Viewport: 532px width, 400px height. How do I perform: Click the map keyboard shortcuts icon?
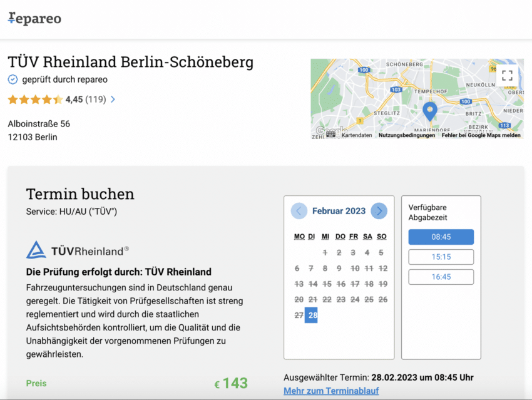[x=331, y=135]
